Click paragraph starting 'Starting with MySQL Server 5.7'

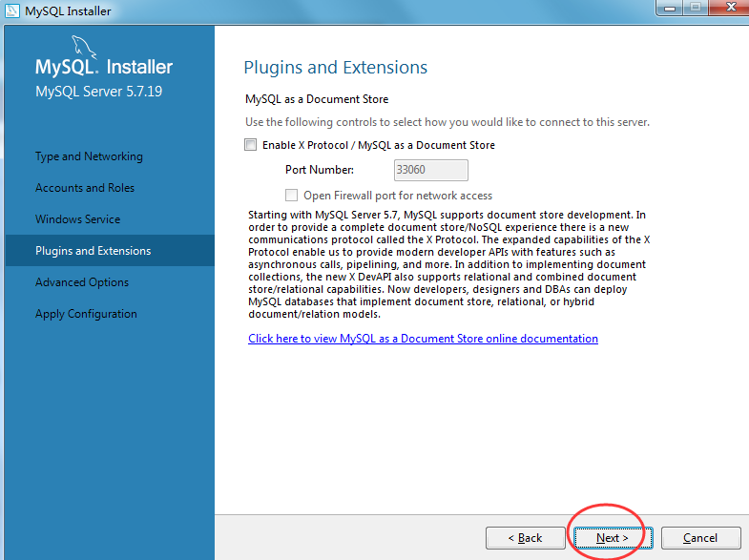449,264
